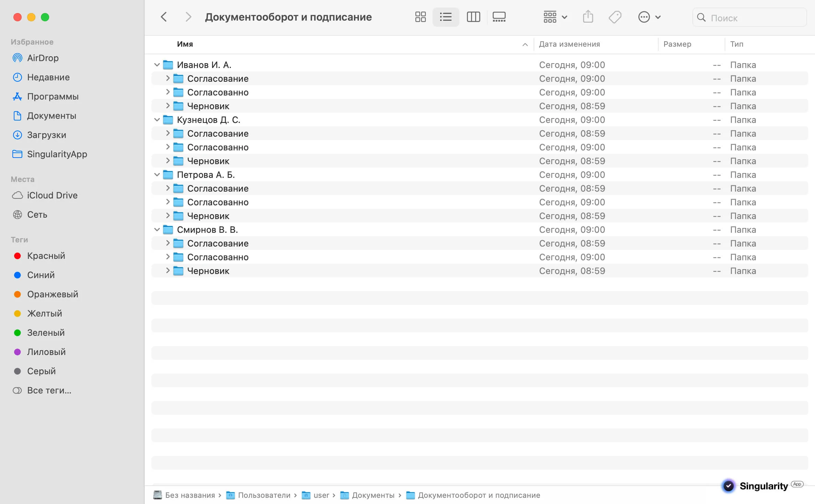Go forward with the right arrow

188,17
